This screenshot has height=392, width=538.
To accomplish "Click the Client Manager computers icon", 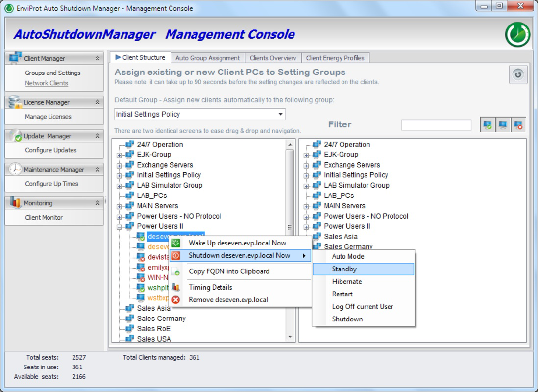I will (15, 58).
